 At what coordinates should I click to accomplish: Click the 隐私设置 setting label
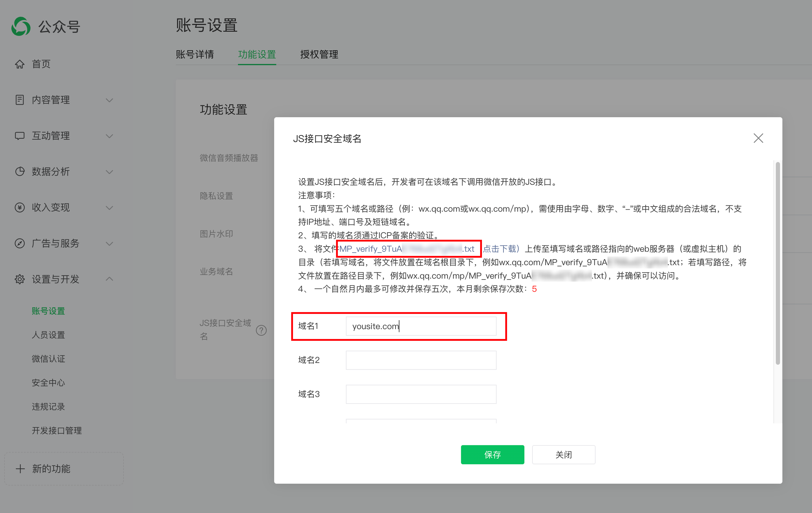coord(216,196)
